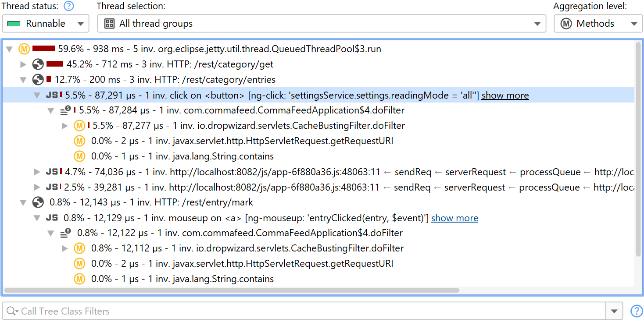Screen dimensions: 644x322
Task: Collapse the QueuedThreadPool$3.run root node
Action: click(x=9, y=49)
